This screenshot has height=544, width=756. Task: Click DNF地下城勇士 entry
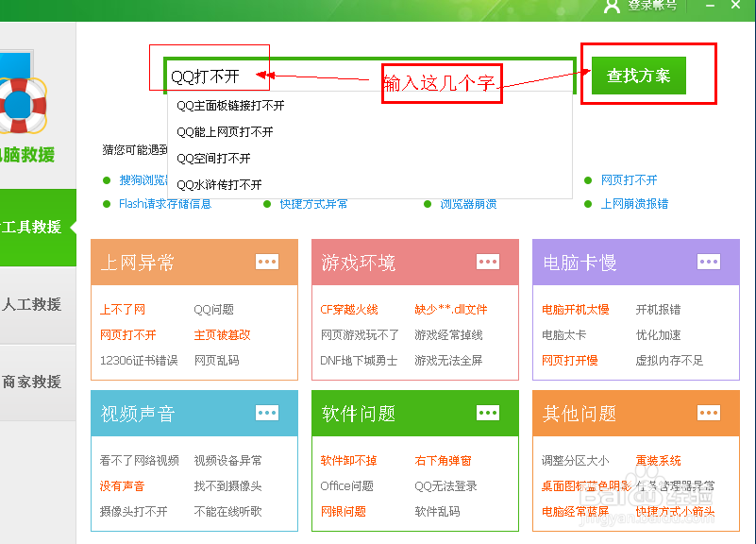pyautogui.click(x=359, y=361)
